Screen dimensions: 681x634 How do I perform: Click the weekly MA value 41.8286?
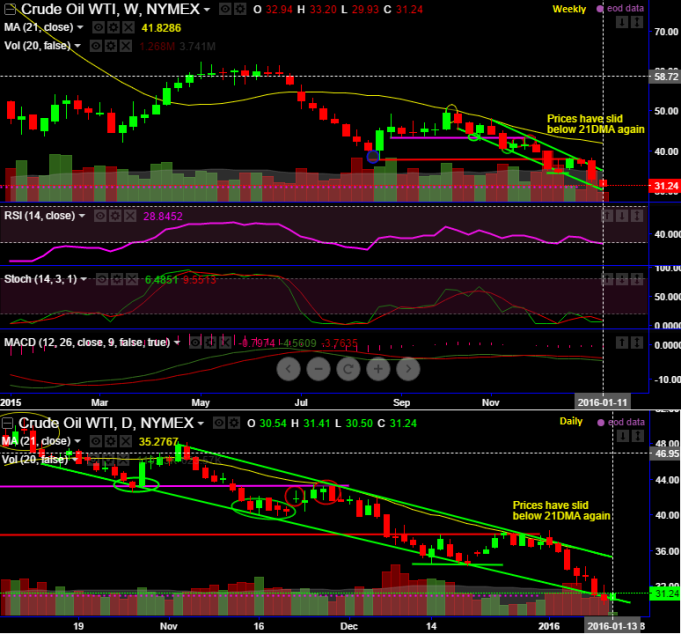point(161,28)
